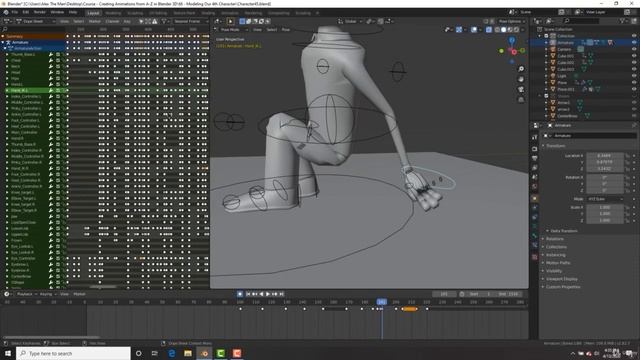Open the Edit menu
The image size is (640, 360).
[26, 12]
